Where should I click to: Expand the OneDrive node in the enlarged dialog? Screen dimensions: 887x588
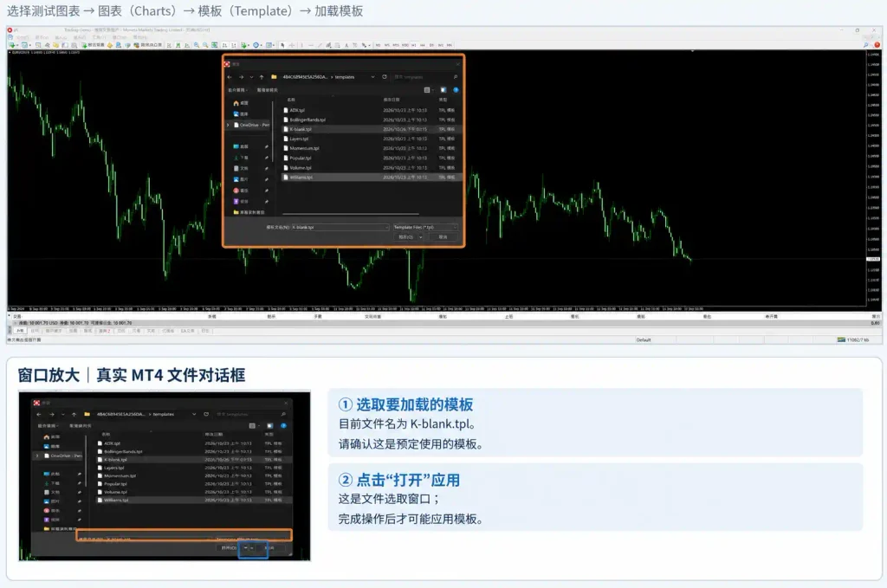coord(36,456)
